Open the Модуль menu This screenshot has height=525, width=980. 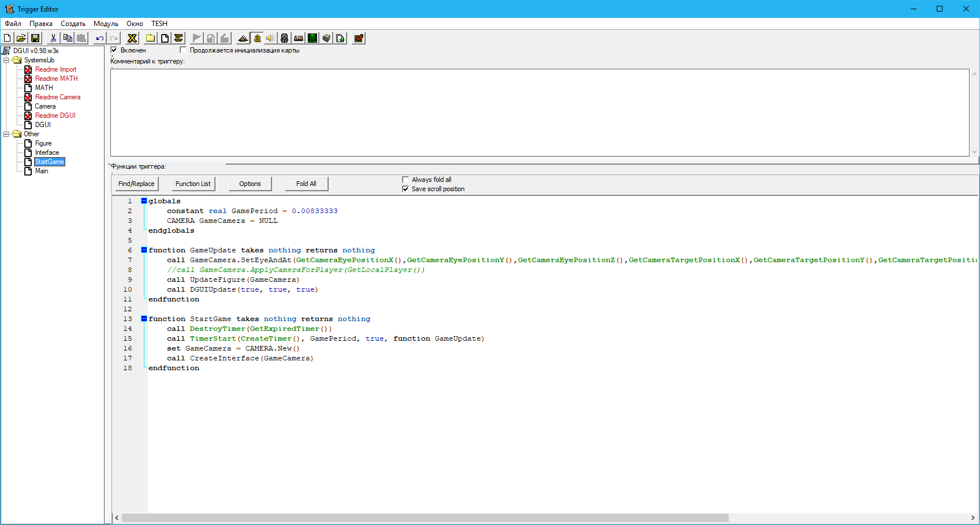click(x=106, y=24)
